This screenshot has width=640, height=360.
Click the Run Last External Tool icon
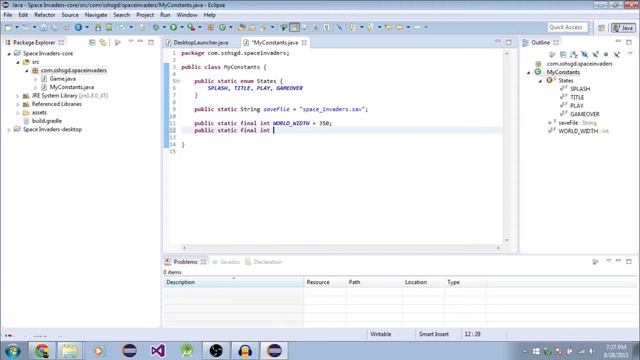191,27
